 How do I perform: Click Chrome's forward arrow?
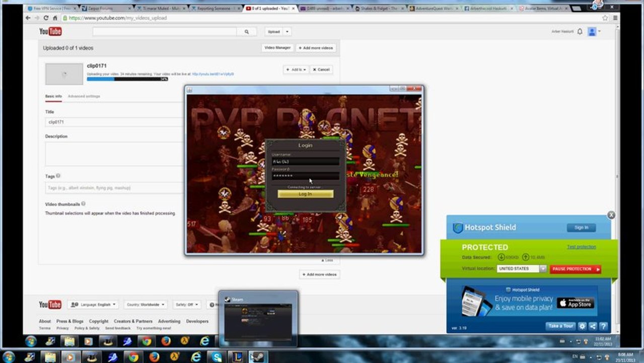[x=37, y=18]
